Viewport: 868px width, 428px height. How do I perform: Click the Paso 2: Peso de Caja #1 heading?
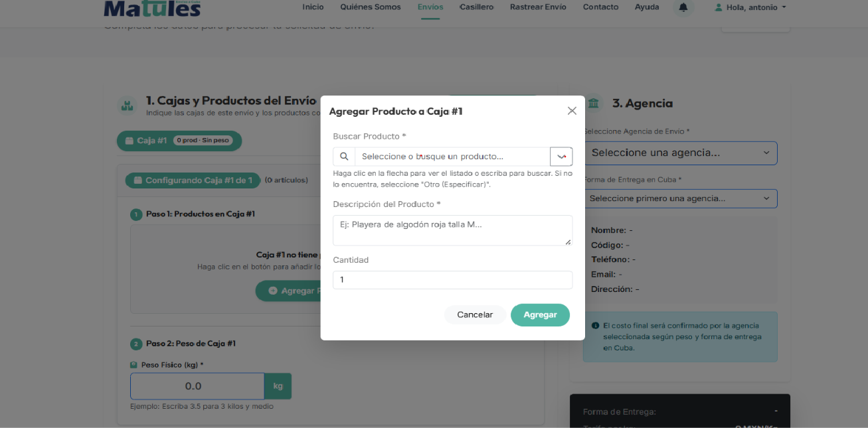coord(191,344)
